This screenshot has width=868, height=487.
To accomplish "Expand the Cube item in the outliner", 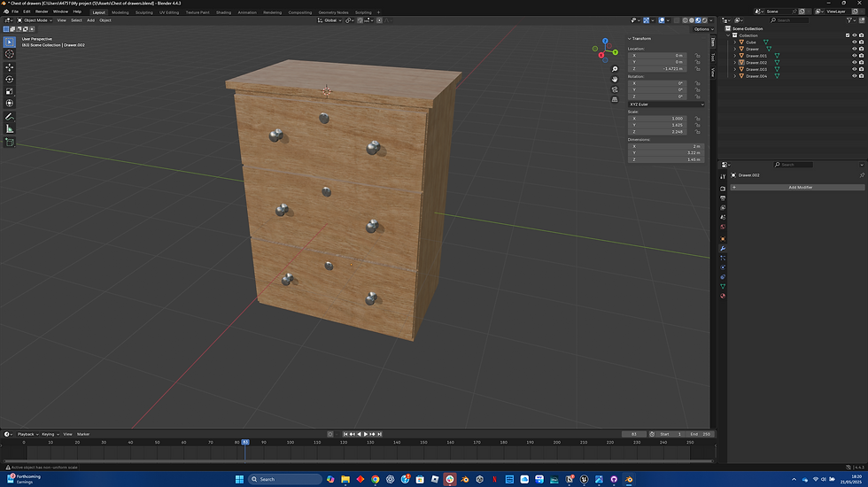I will click(734, 43).
